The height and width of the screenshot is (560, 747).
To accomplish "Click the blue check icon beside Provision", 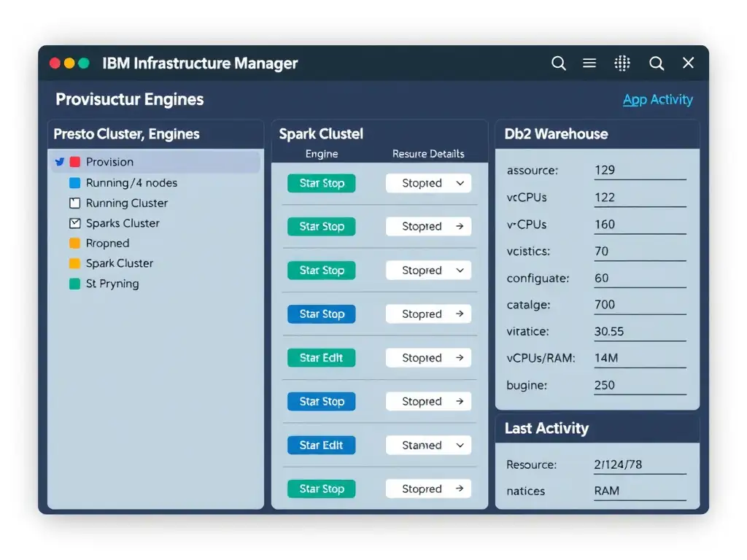I will click(60, 162).
